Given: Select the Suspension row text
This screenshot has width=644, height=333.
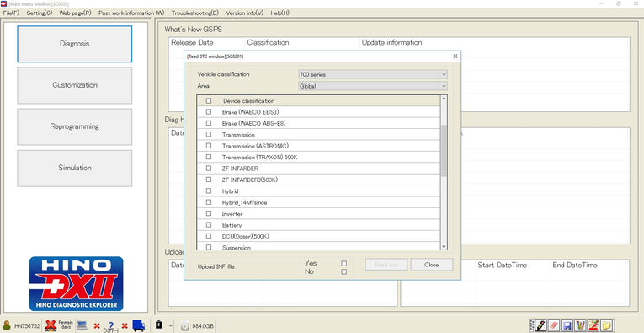Looking at the screenshot, I should tap(237, 248).
